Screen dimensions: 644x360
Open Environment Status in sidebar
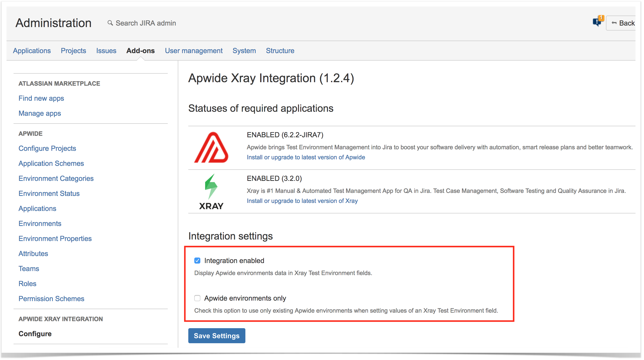coord(49,193)
